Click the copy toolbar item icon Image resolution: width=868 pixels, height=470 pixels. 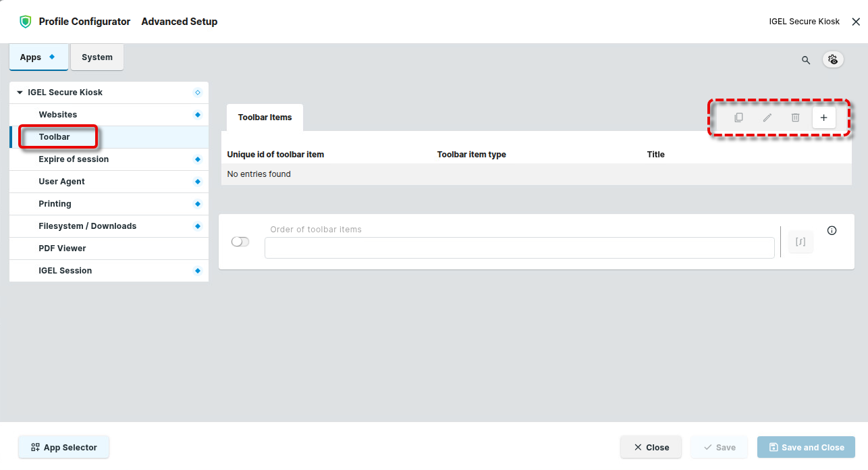tap(738, 117)
